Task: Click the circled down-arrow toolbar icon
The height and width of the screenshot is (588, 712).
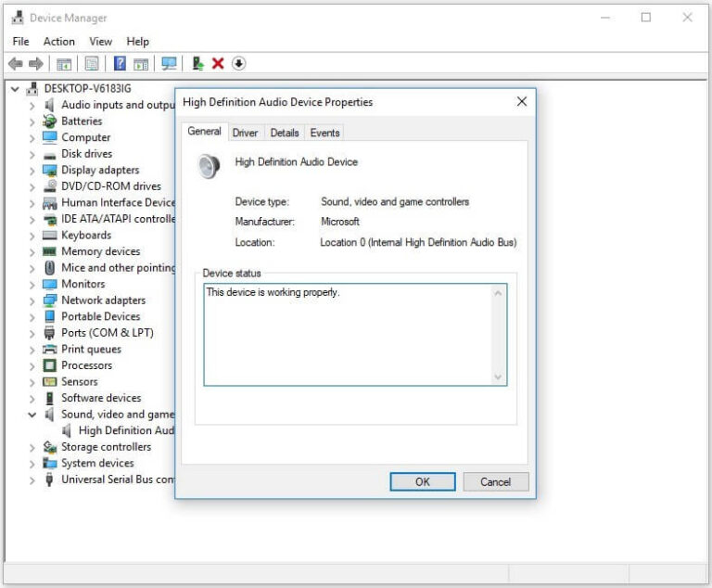Action: [x=239, y=63]
